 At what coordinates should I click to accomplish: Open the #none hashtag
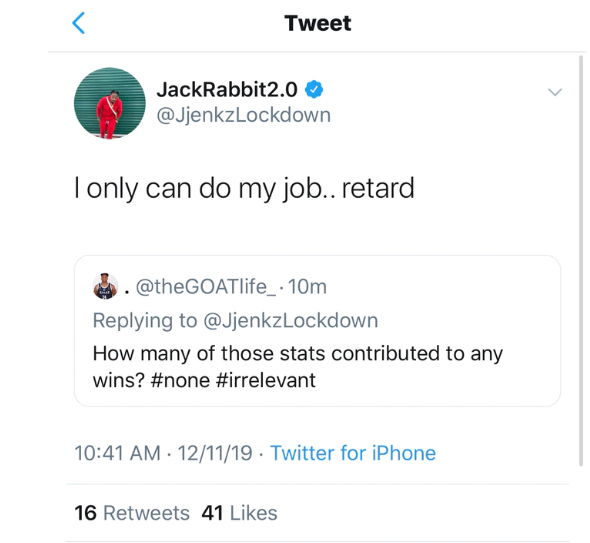pyautogui.click(x=180, y=380)
